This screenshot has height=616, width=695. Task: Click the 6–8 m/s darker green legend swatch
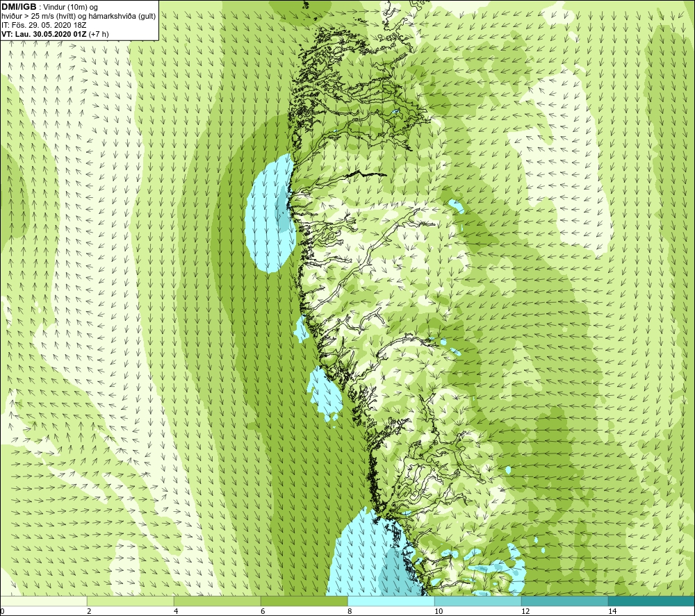click(304, 601)
